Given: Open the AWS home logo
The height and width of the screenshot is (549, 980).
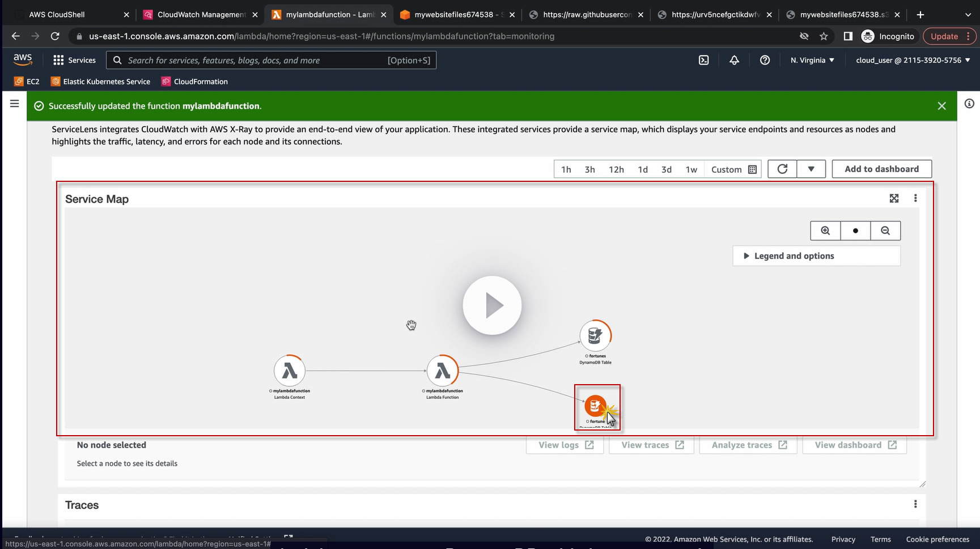Looking at the screenshot, I should point(23,59).
